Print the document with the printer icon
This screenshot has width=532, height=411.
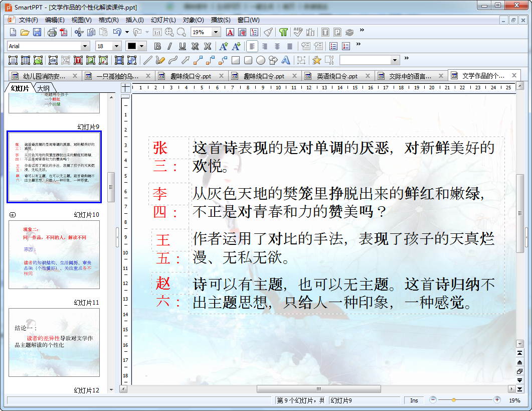click(x=52, y=32)
